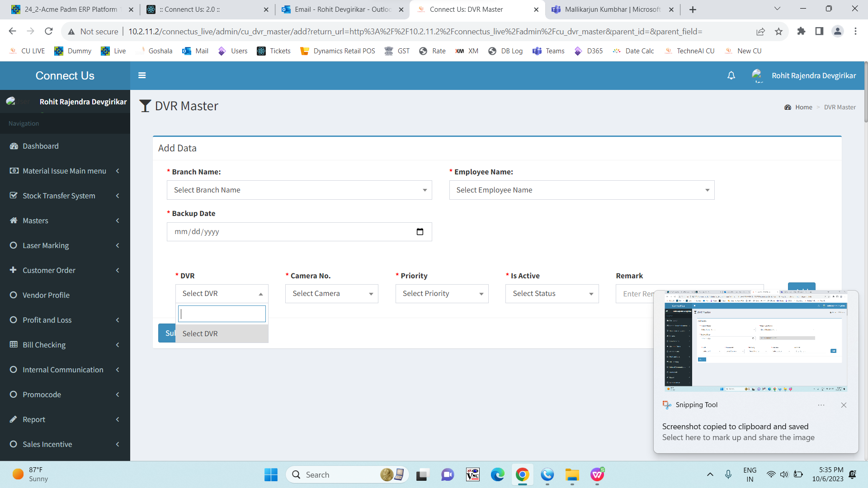868x488 pixels.
Task: Open browser profile avatar icon
Action: 837,31
